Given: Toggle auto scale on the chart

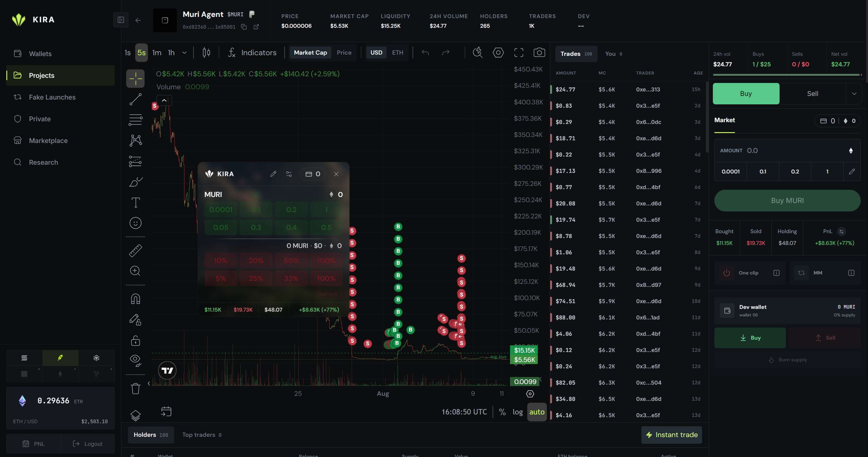Looking at the screenshot, I should (x=537, y=412).
